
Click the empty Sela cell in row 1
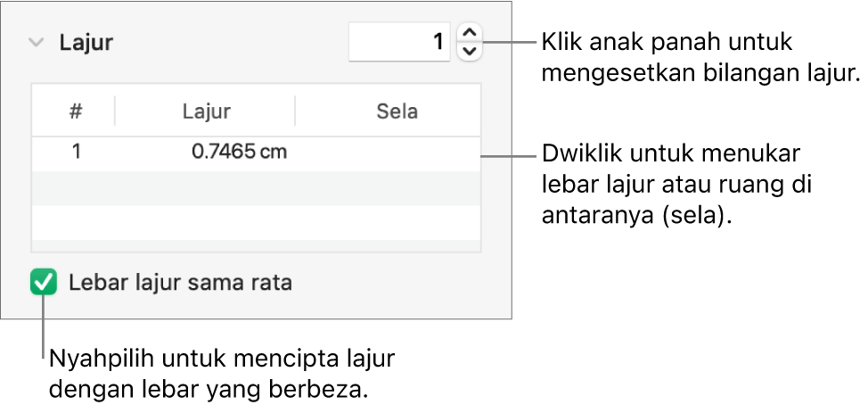(389, 151)
